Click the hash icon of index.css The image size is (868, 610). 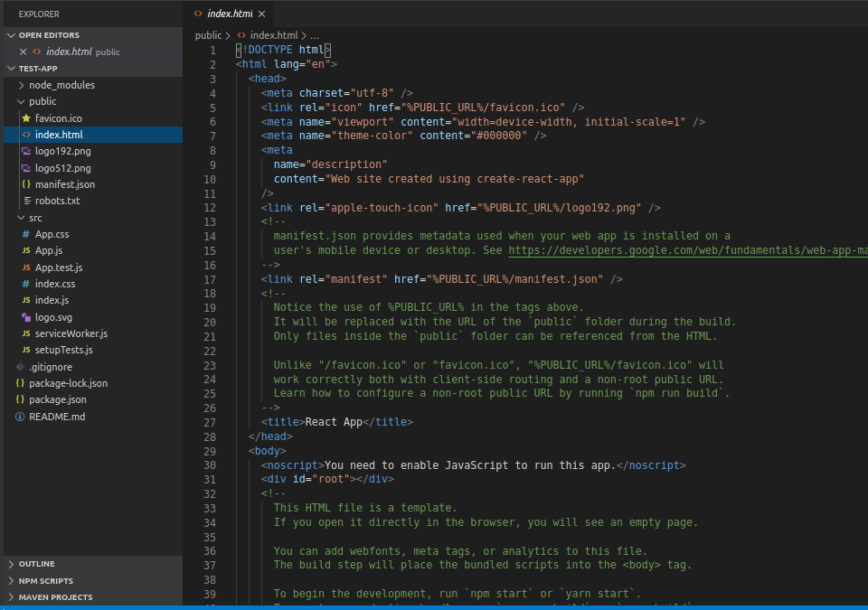tap(26, 284)
